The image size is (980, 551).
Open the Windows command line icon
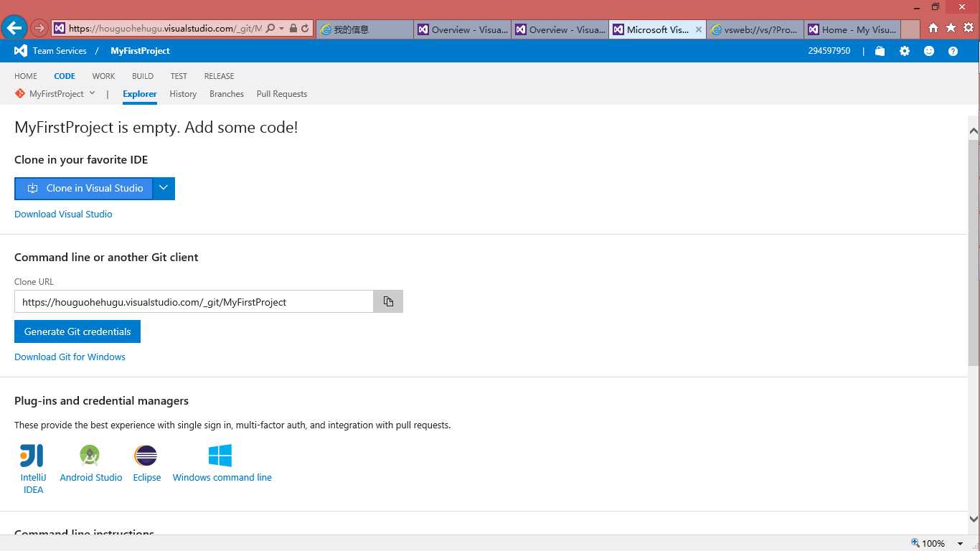point(220,456)
